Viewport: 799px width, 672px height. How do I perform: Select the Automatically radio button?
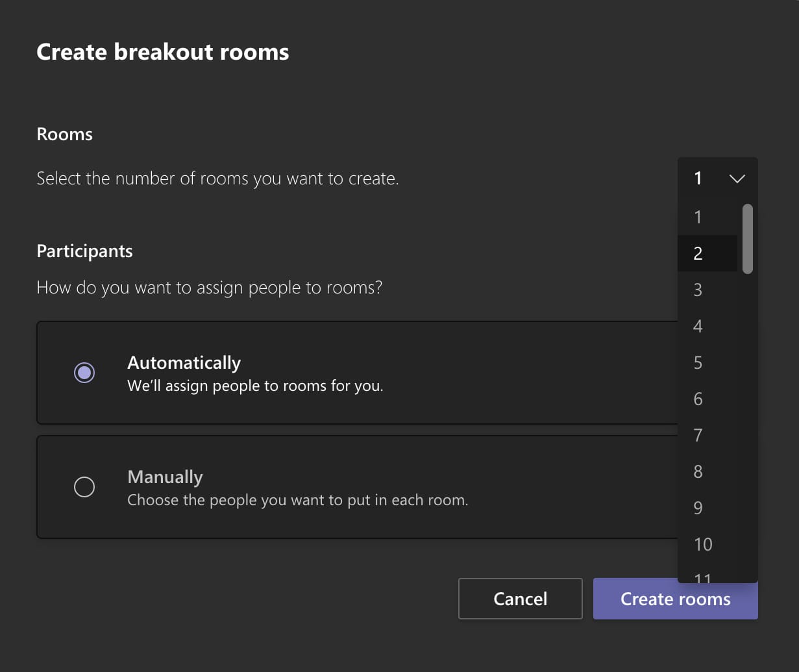(84, 373)
